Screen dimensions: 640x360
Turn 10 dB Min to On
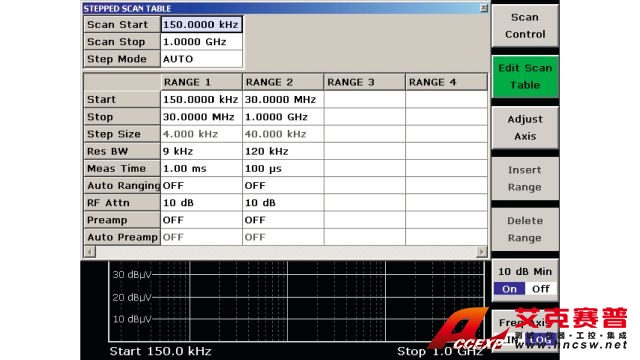[x=509, y=289]
